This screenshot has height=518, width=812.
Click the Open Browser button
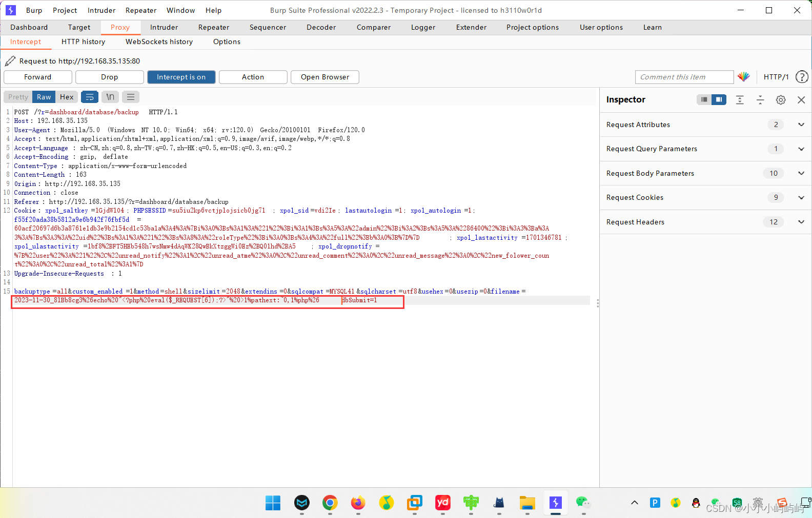325,77
